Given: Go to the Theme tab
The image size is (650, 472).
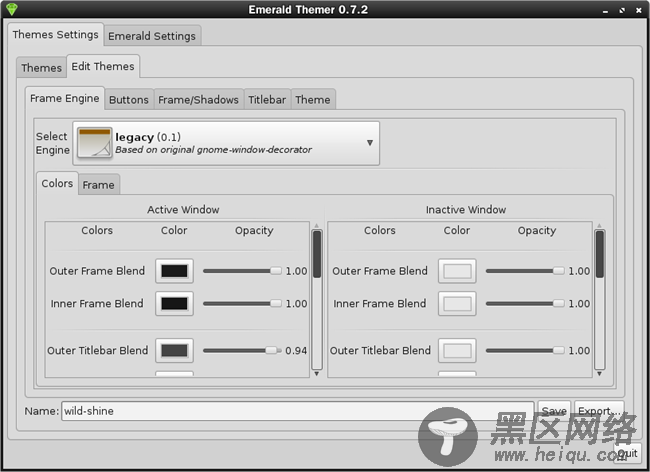Looking at the screenshot, I should [313, 100].
